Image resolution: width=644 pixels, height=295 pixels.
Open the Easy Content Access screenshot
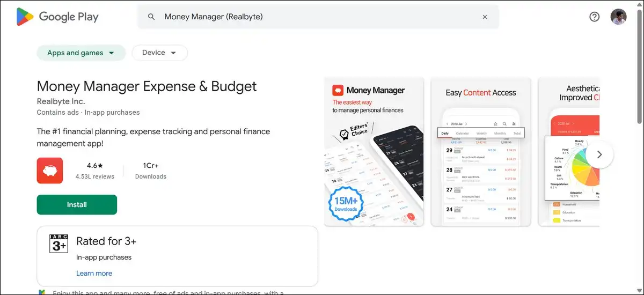tap(481, 152)
